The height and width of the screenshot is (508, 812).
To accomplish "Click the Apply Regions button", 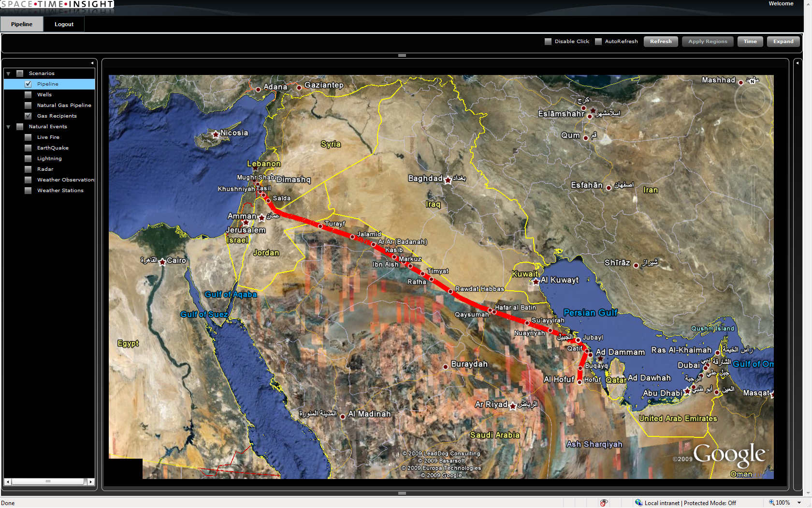I will pos(708,42).
